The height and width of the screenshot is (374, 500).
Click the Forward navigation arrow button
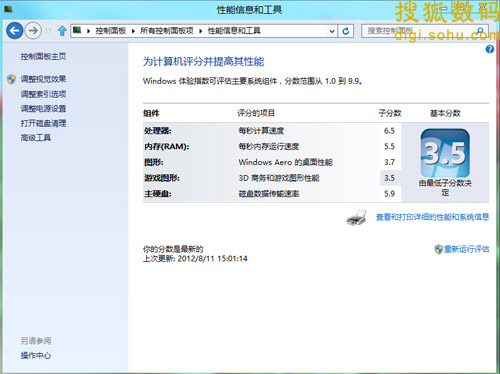point(33,31)
